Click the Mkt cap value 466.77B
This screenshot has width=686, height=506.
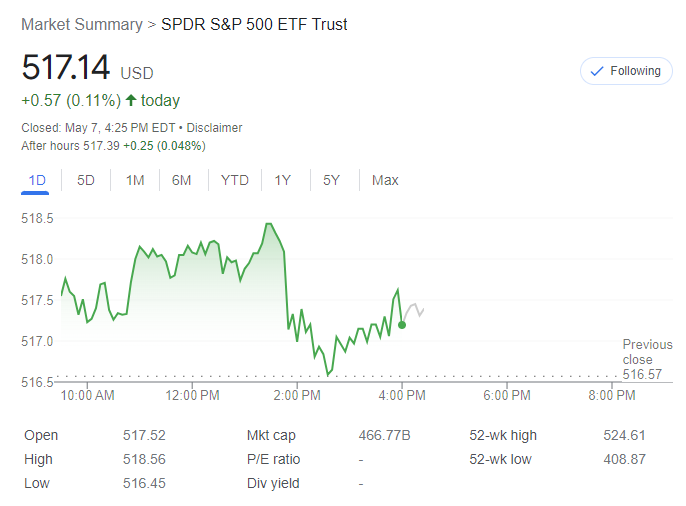(x=384, y=435)
